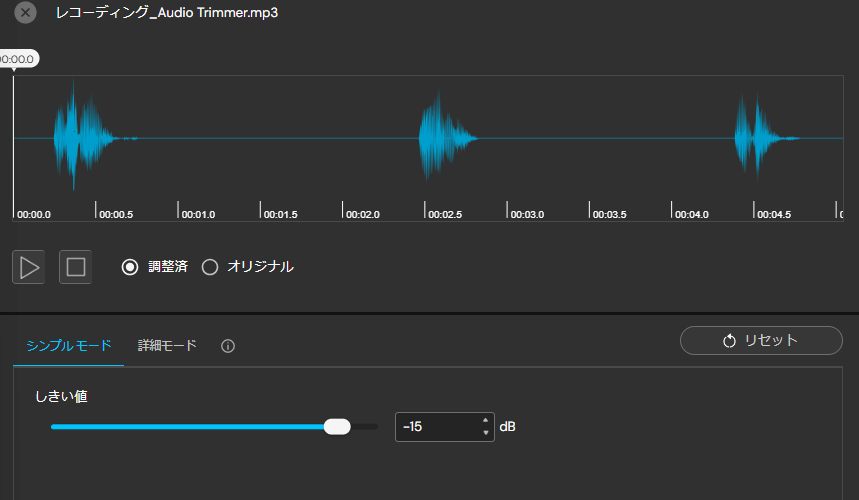
Task: Play the audio preview
Action: [28, 267]
